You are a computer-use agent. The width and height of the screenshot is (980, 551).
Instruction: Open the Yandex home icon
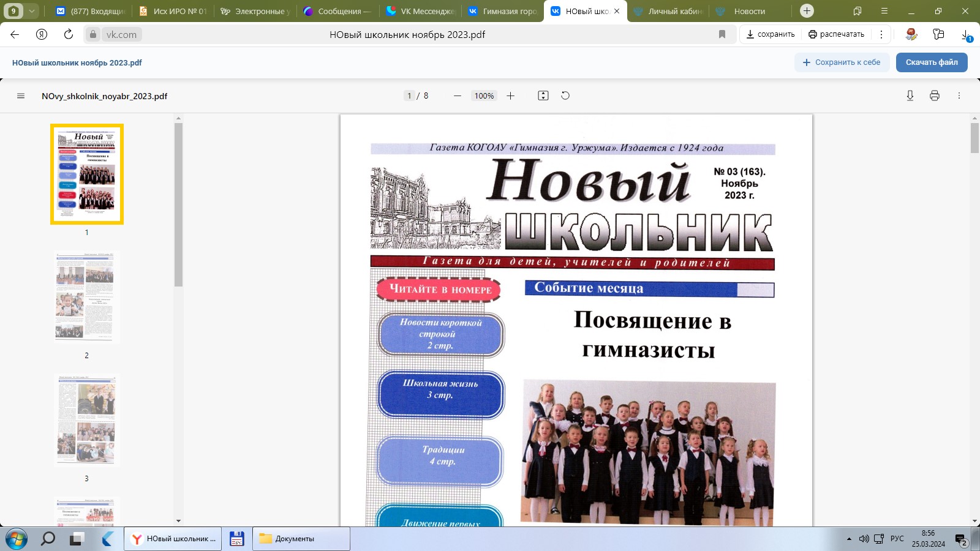[x=42, y=34]
